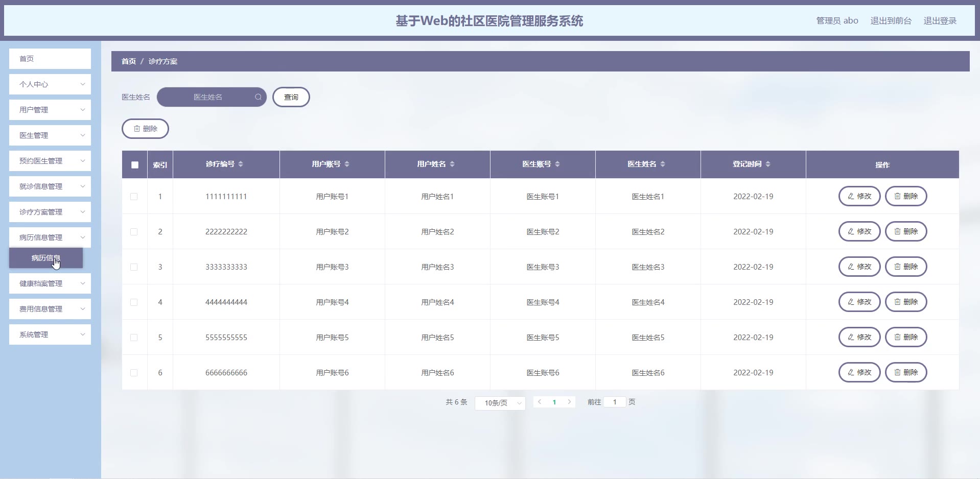Viewport: 980px width, 479px height.
Task: Expand the 个人中心 sidebar menu
Action: (x=50, y=84)
